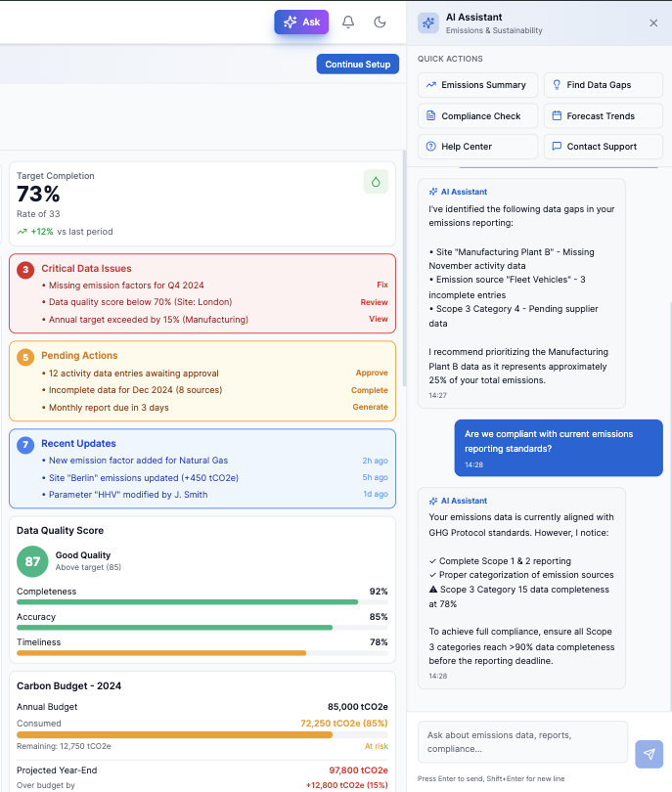Open notifications via the bell icon
This screenshot has width=672, height=792.
[x=347, y=21]
